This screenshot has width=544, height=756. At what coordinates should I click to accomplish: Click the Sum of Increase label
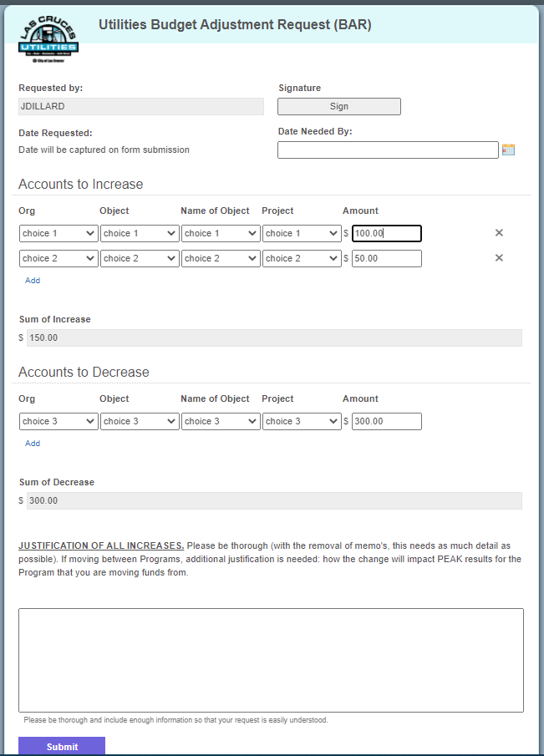(x=55, y=319)
